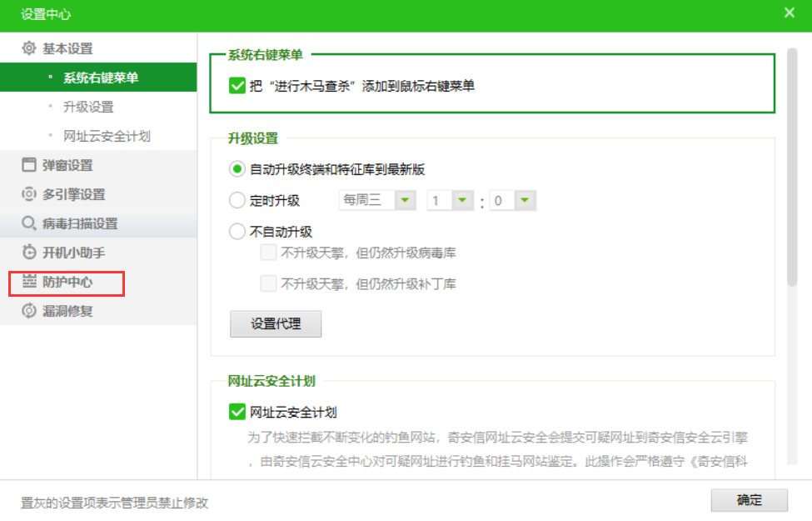
Task: Uncheck the 进行木马查杀 right-click menu checkbox
Action: tap(237, 85)
